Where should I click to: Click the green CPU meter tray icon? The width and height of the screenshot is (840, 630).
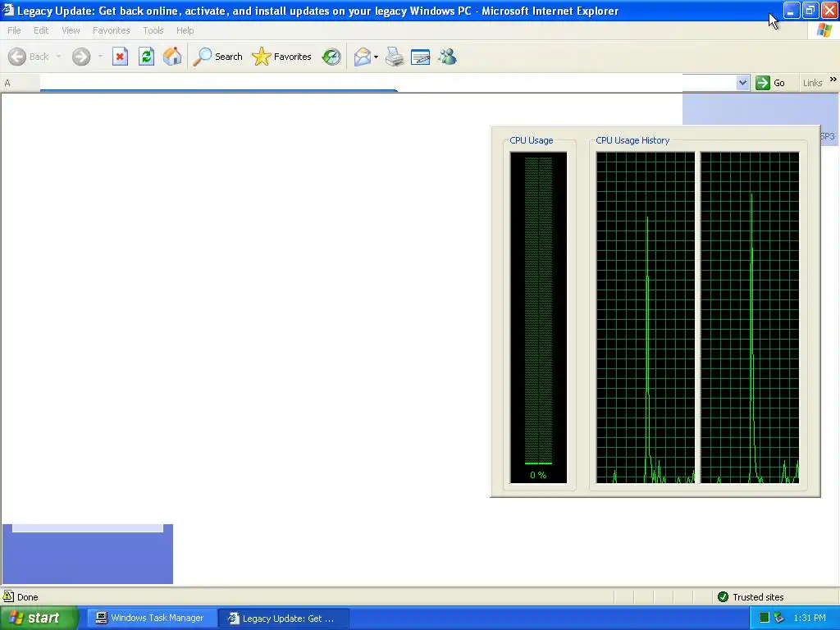[765, 618]
